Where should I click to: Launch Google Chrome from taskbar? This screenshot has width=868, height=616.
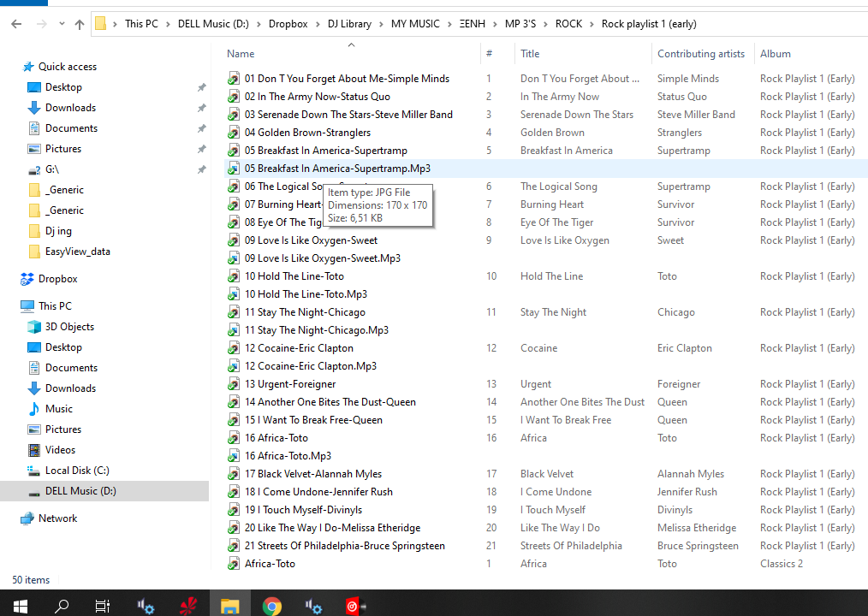pos(271,607)
